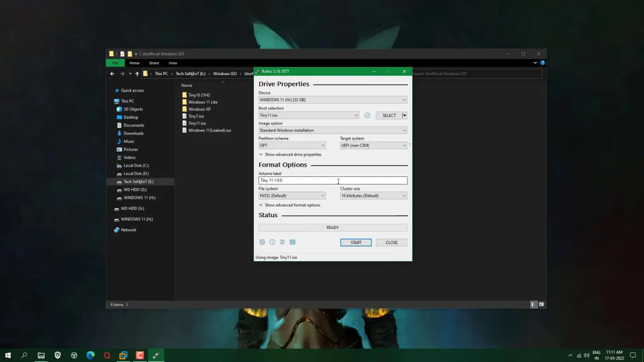The height and width of the screenshot is (362, 644).
Task: Go forward in File Explorer
Action: coord(122,73)
